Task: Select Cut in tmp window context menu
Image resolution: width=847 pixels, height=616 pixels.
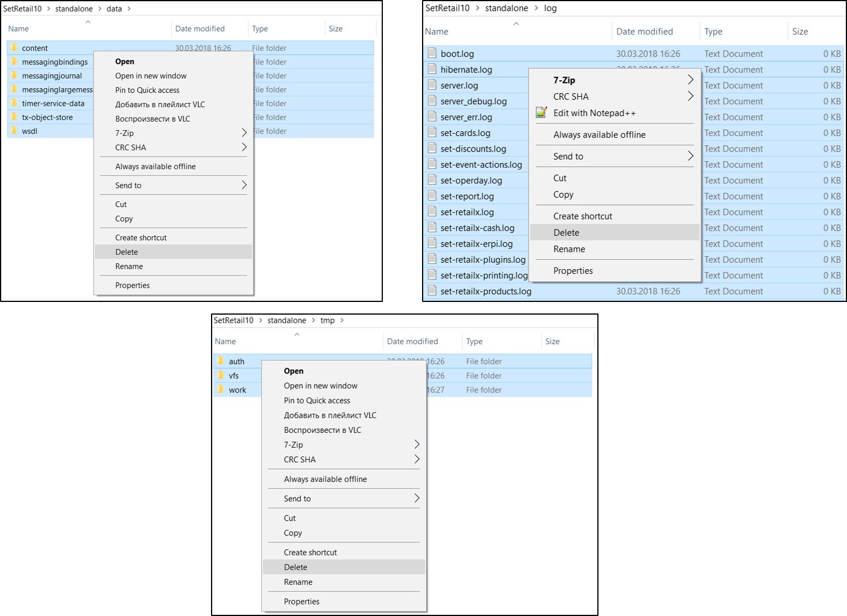Action: tap(344, 518)
